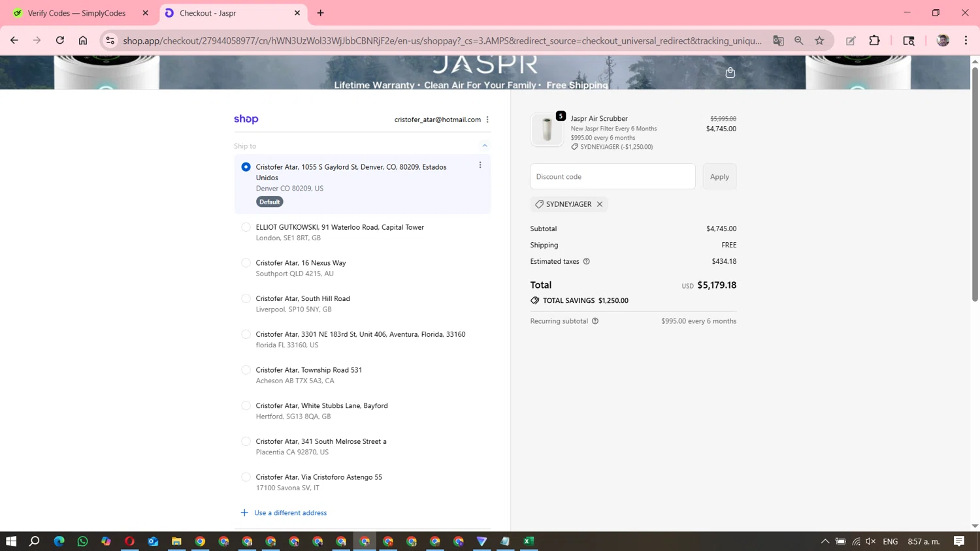Click into the Discount code field
The height and width of the screenshot is (551, 980).
613,176
